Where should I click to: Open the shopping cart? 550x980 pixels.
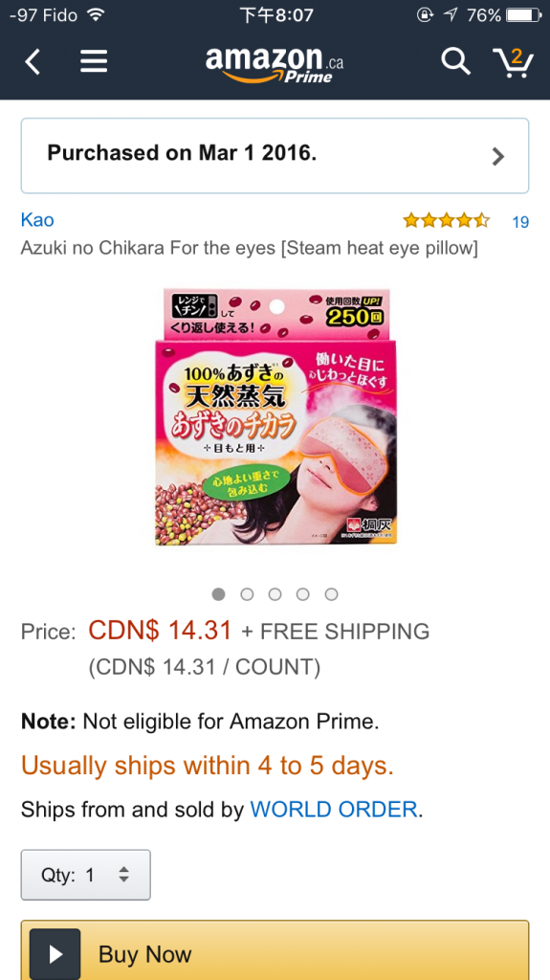point(513,62)
